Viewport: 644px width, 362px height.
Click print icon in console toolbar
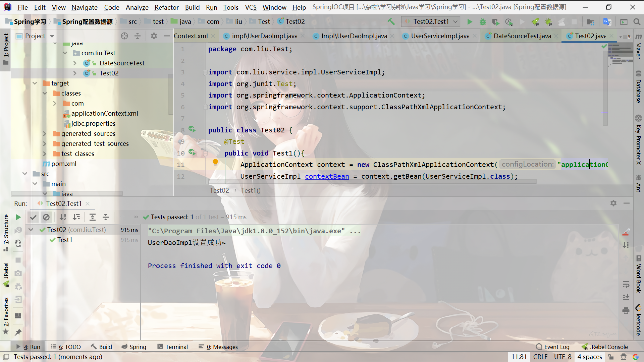point(626,310)
